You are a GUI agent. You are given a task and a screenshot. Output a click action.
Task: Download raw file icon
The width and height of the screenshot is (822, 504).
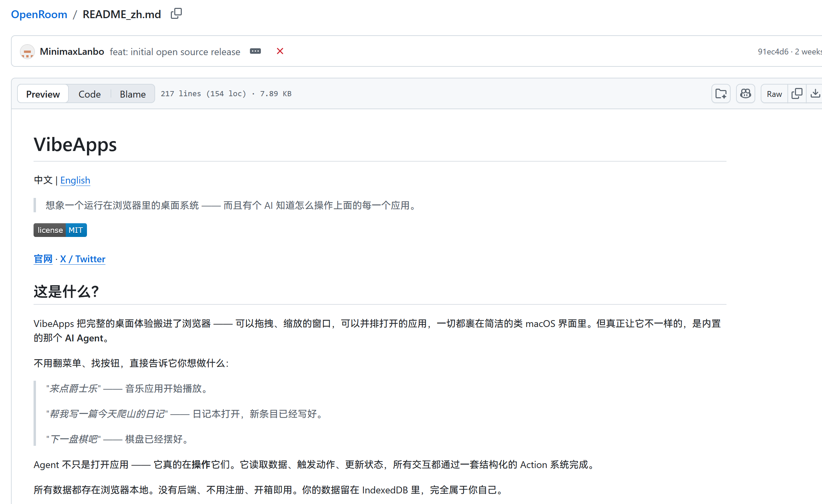point(815,94)
